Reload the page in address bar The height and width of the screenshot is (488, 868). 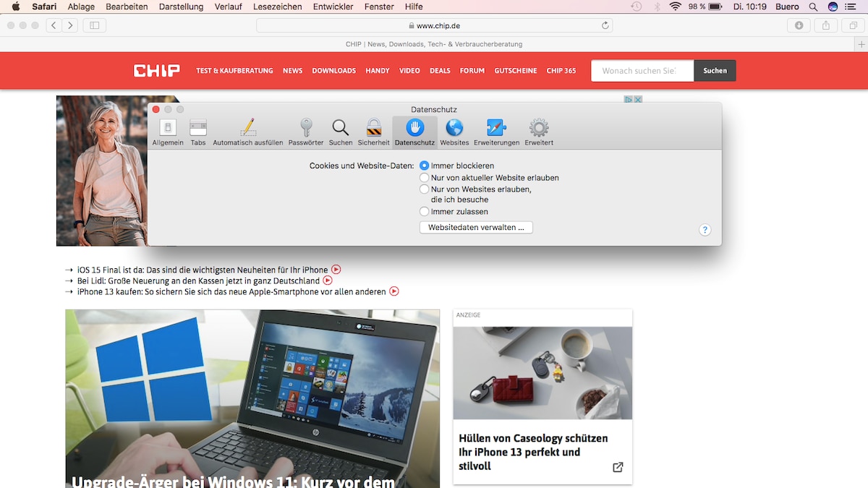[x=605, y=25]
